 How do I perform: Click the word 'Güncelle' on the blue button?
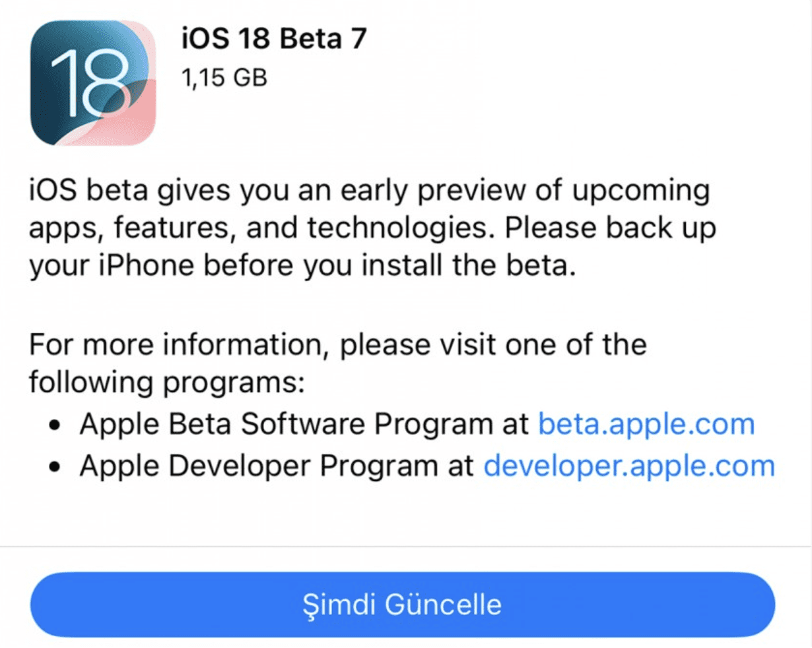click(x=442, y=604)
